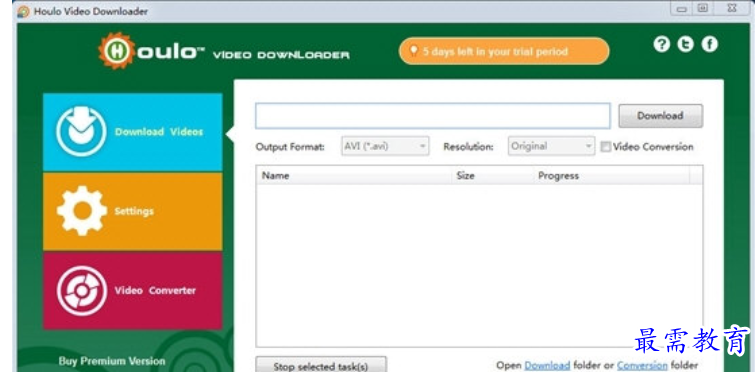The width and height of the screenshot is (756, 372).
Task: Click the lightbulb icon in trial banner
Action: click(413, 51)
